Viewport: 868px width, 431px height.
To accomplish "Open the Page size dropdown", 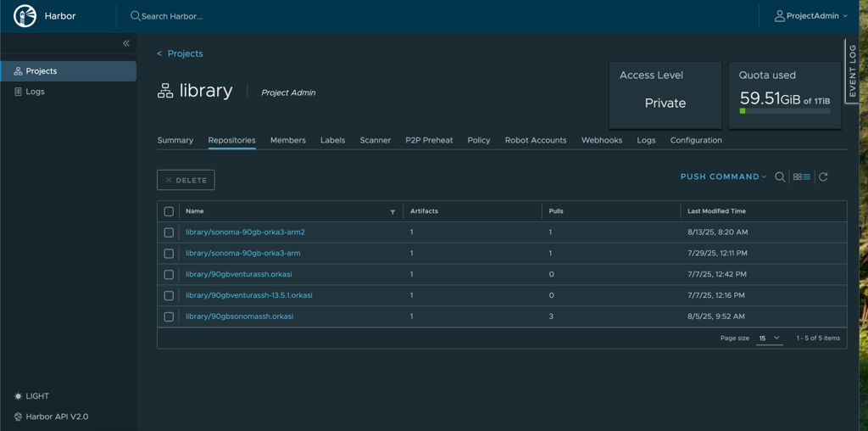I will tap(769, 338).
